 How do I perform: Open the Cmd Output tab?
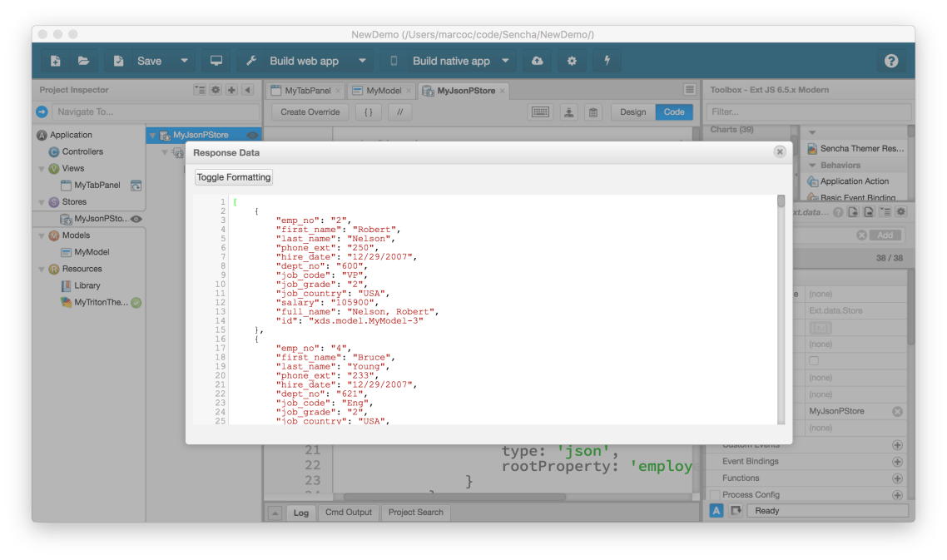tap(349, 513)
